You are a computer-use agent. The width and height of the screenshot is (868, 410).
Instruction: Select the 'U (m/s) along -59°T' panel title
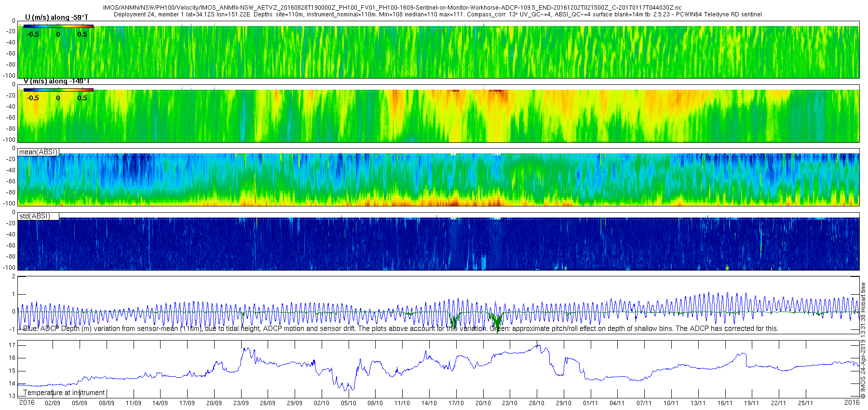click(x=56, y=17)
